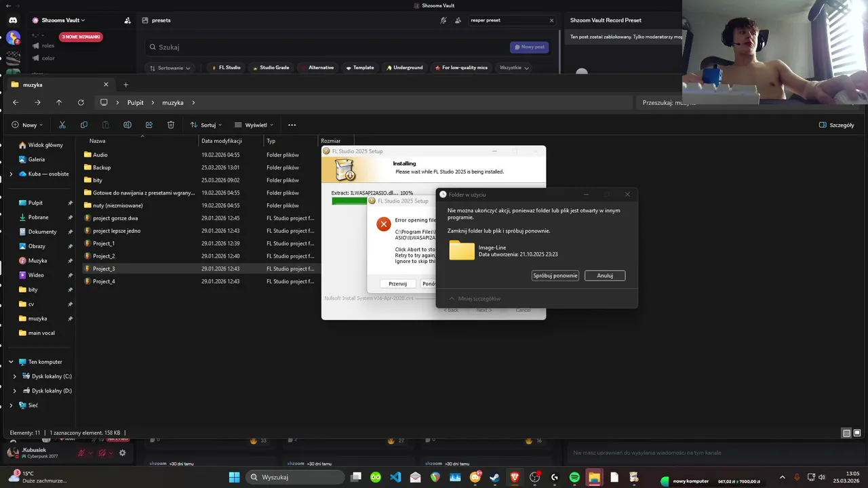Click Spróbuj ponownie in Folder w użyciu dialog
Screen dimensions: 868x488
(x=555, y=275)
